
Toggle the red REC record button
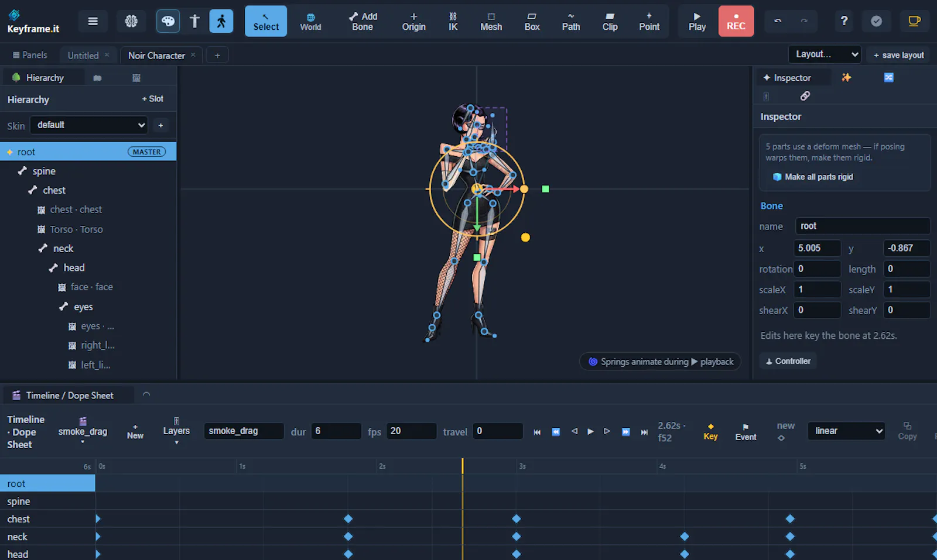[x=736, y=21]
